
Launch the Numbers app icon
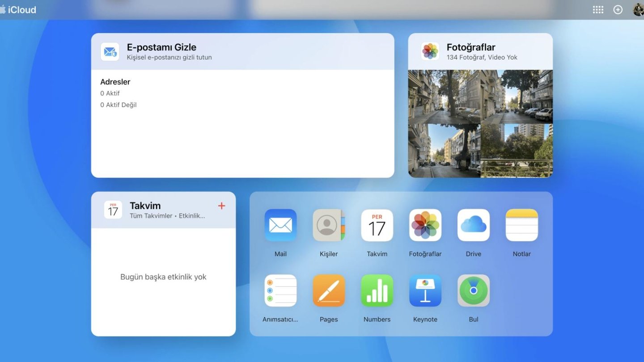tap(377, 290)
